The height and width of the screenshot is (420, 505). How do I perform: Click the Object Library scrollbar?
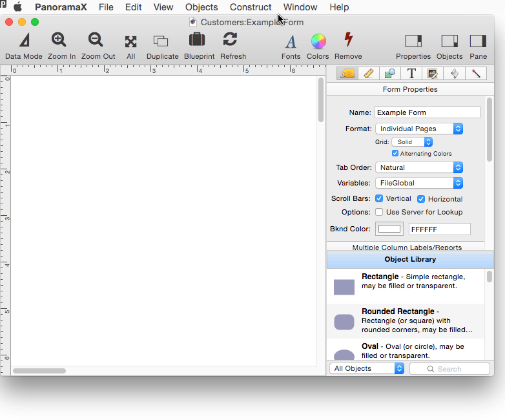490,277
